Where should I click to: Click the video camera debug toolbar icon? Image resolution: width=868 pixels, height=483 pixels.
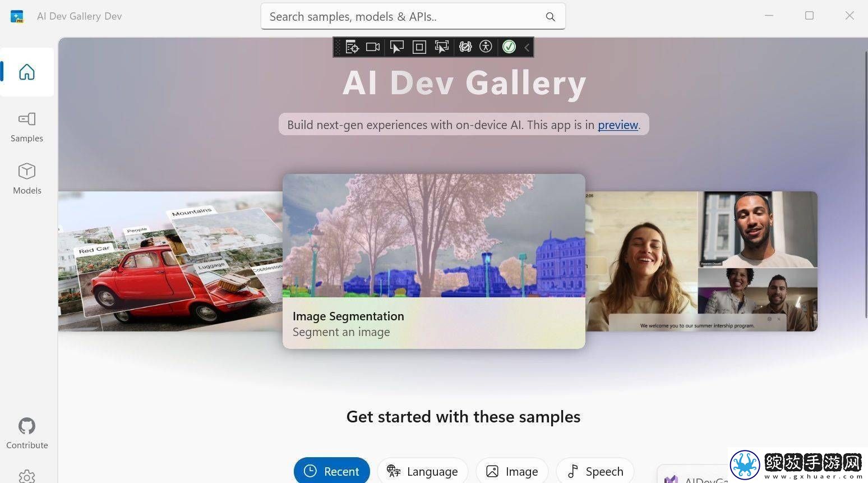373,47
